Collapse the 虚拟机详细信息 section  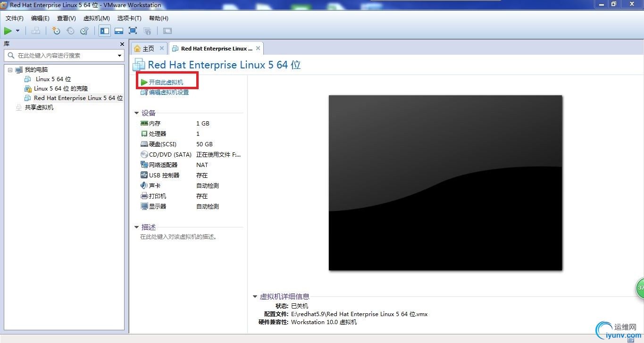[x=255, y=297]
